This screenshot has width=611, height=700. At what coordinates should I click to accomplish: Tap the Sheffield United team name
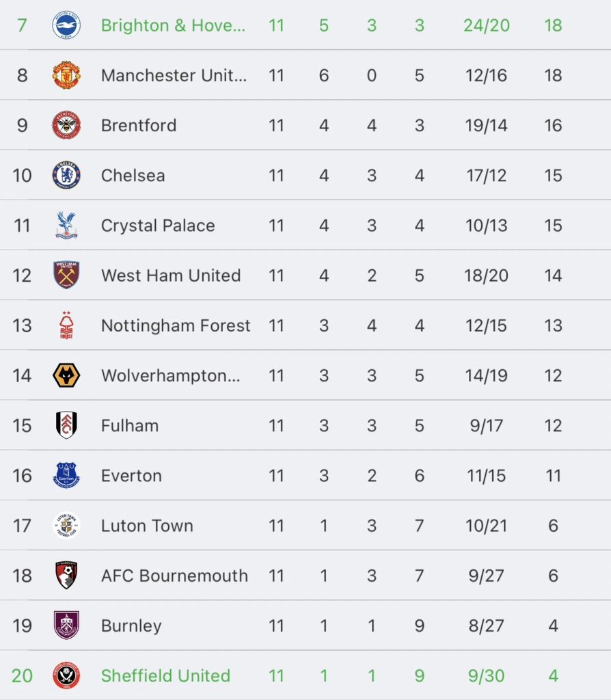(165, 676)
